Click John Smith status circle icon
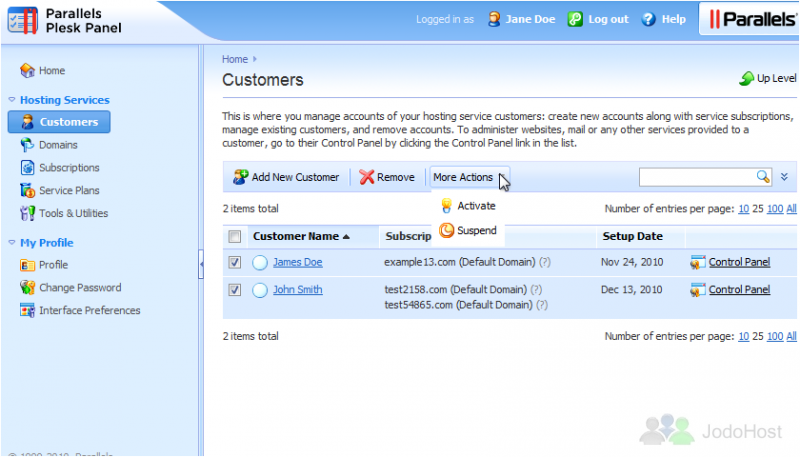Viewport: 800px width, 457px height. tap(260, 290)
